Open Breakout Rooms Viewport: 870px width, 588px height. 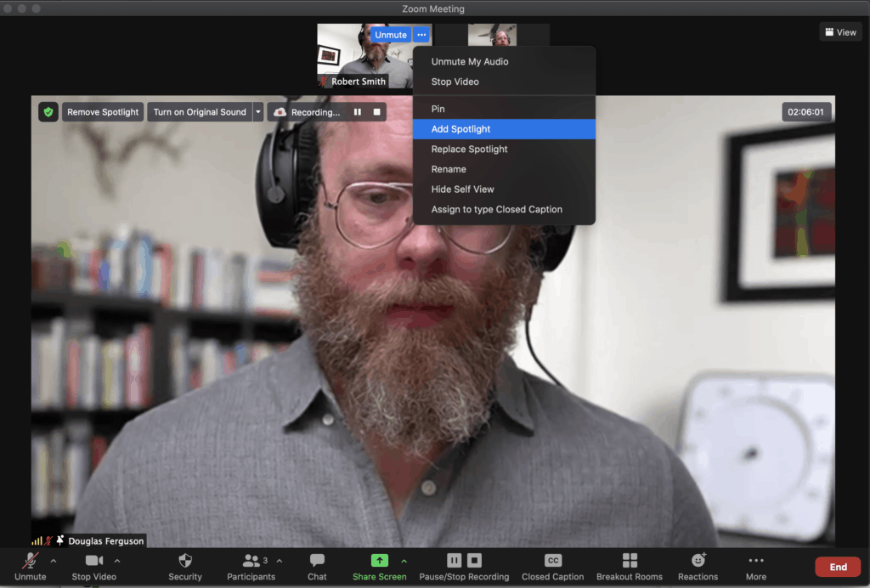(x=630, y=561)
